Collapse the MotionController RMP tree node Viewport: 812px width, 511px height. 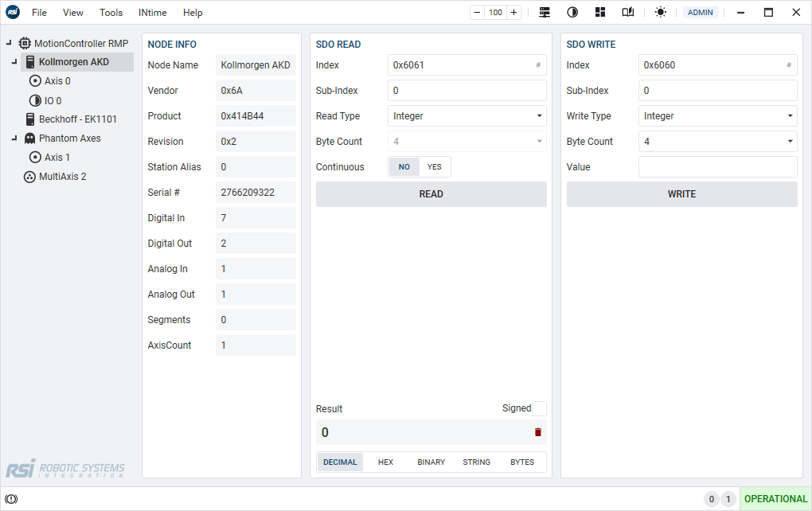point(9,43)
